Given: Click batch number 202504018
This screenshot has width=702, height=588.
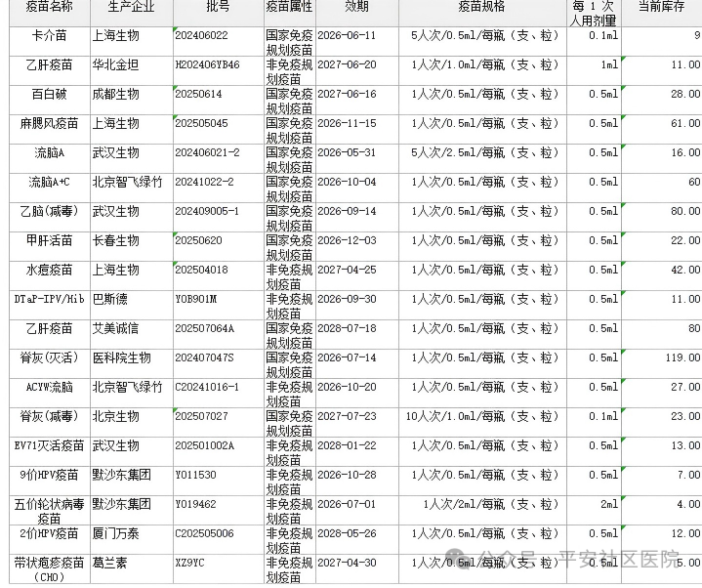Looking at the screenshot, I should [x=201, y=270].
